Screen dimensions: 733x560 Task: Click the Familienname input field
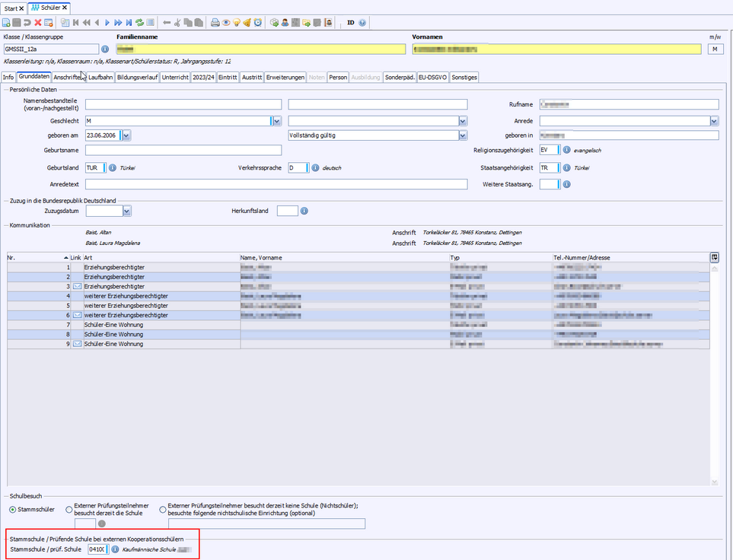tap(260, 49)
